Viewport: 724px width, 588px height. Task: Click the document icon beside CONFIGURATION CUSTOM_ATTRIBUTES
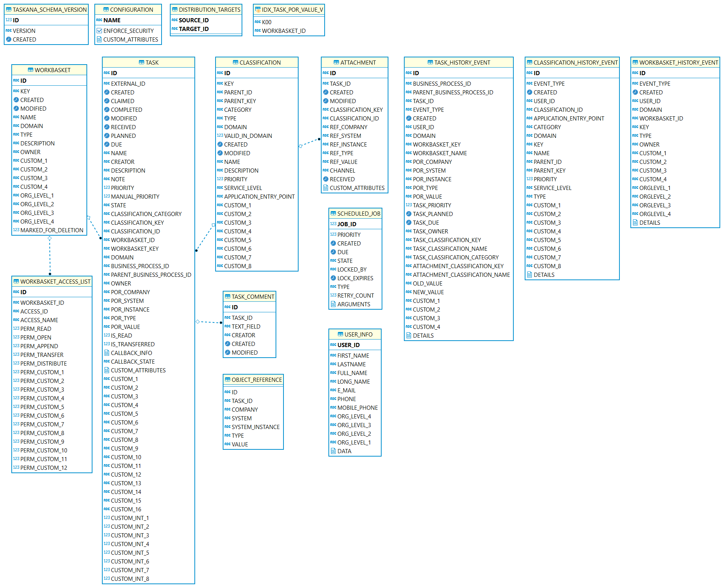point(99,39)
